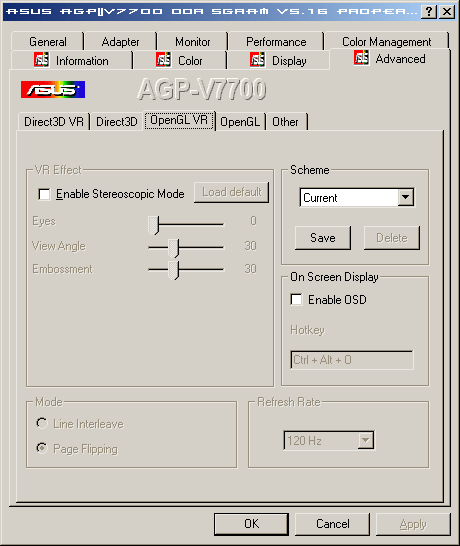
Task: Open the OpenGL tab
Action: pyautogui.click(x=240, y=122)
